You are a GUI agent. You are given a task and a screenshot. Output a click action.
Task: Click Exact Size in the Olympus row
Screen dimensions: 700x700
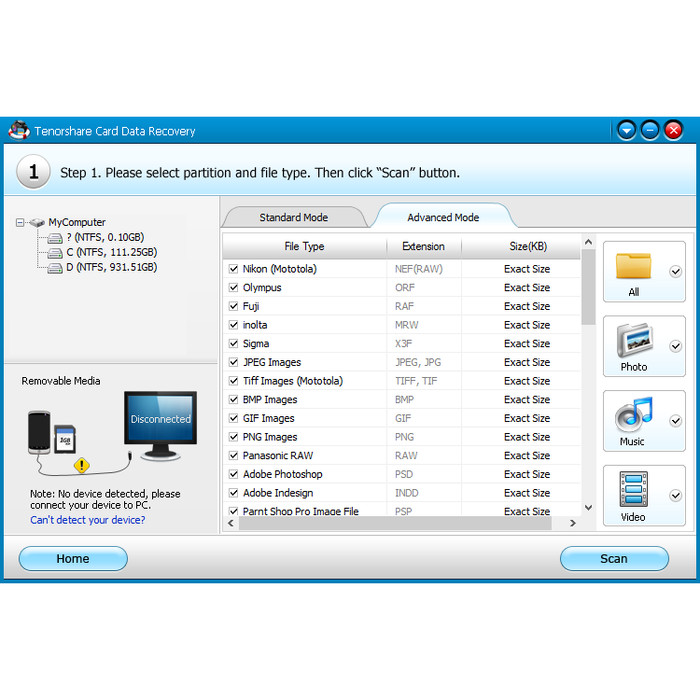(x=527, y=288)
